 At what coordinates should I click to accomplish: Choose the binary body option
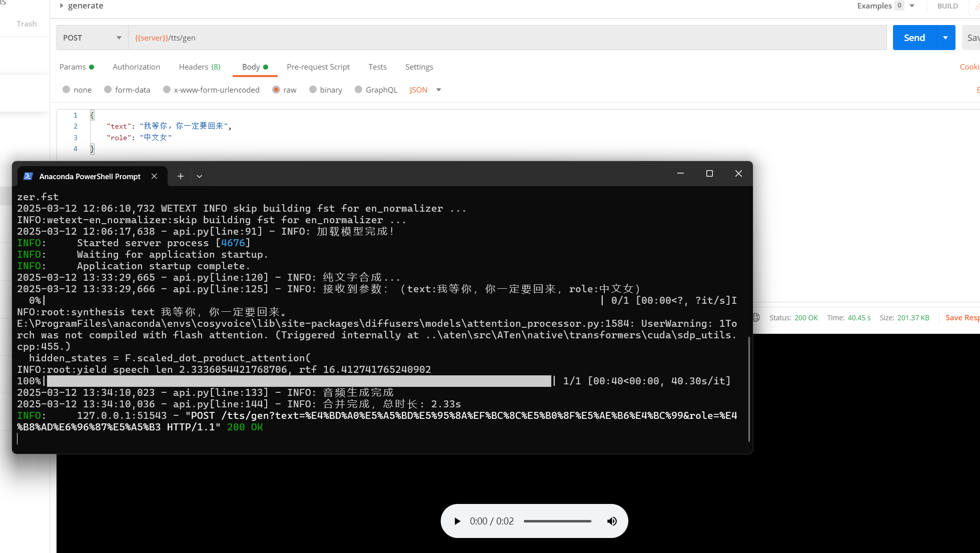(x=313, y=90)
